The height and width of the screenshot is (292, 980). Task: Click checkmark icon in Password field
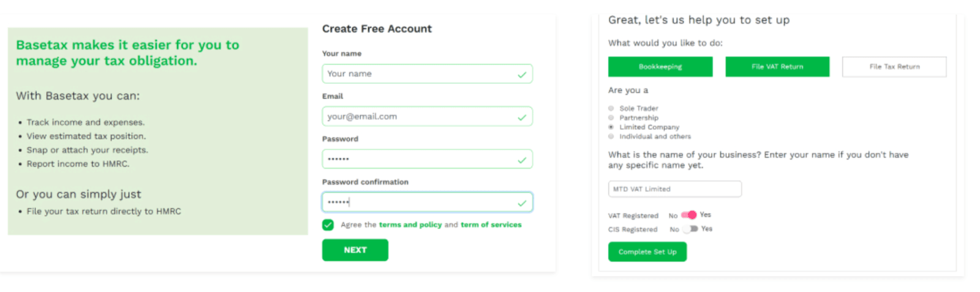point(522,160)
